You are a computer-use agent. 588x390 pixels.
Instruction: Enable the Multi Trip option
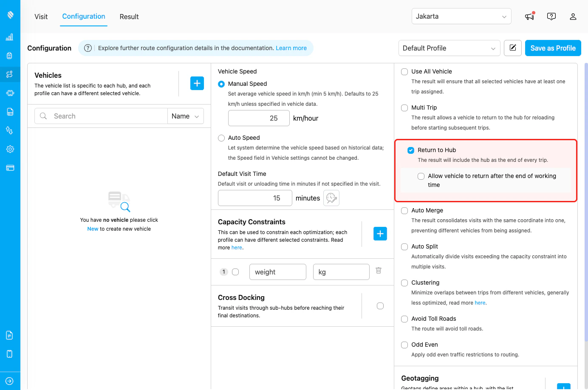(x=404, y=108)
